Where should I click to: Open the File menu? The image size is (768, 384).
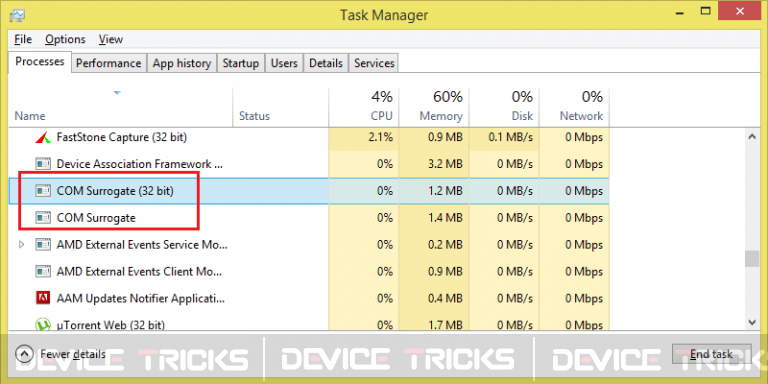23,39
